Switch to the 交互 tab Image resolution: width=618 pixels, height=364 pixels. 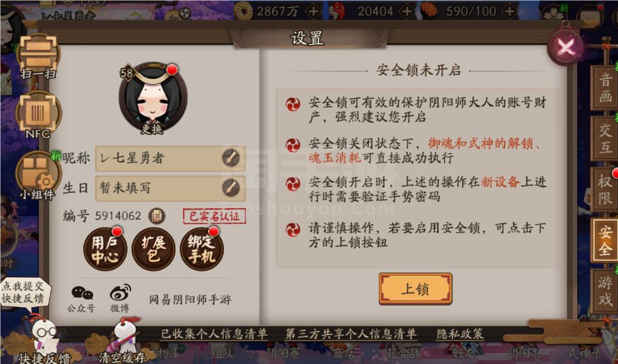click(x=605, y=138)
